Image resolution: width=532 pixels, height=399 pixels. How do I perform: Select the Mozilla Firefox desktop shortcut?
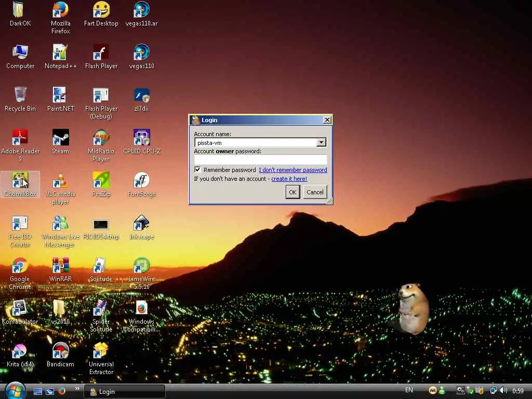[x=60, y=10]
